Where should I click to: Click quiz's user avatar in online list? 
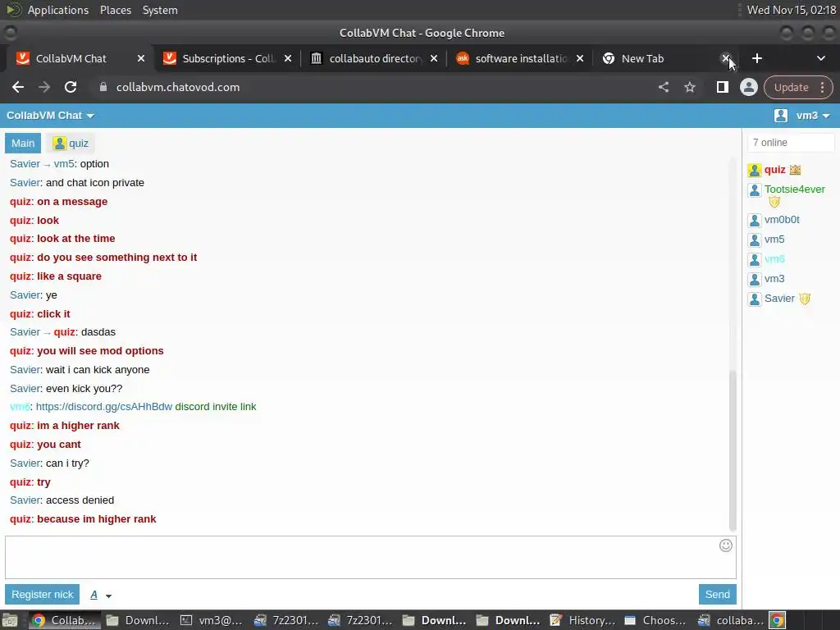pos(755,171)
